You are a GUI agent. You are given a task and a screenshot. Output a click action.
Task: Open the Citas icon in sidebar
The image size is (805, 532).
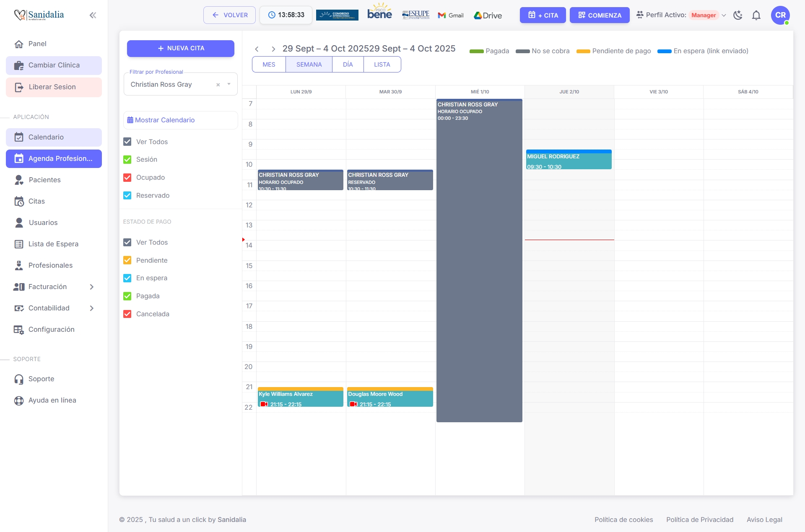[19, 201]
